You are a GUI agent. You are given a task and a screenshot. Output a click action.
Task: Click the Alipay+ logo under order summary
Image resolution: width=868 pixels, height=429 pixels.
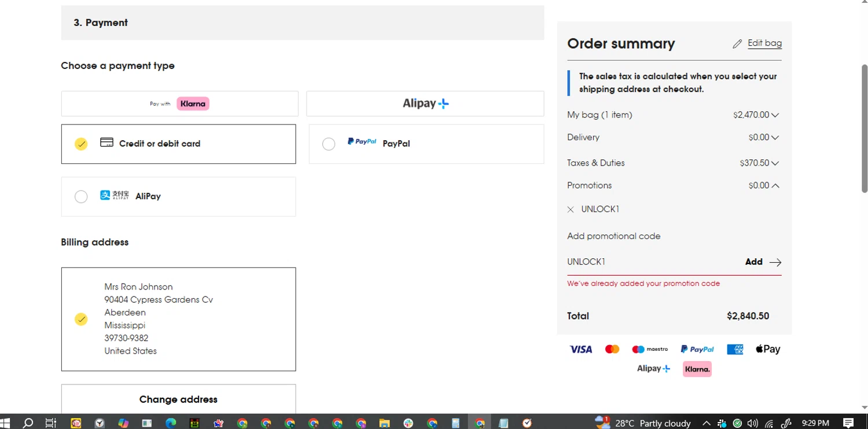pos(653,369)
